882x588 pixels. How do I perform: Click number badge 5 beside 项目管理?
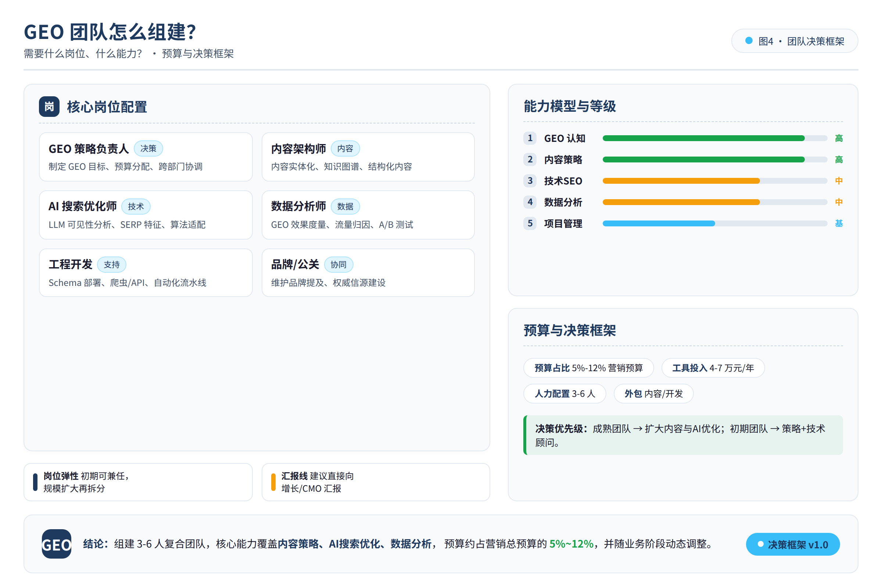tap(530, 223)
